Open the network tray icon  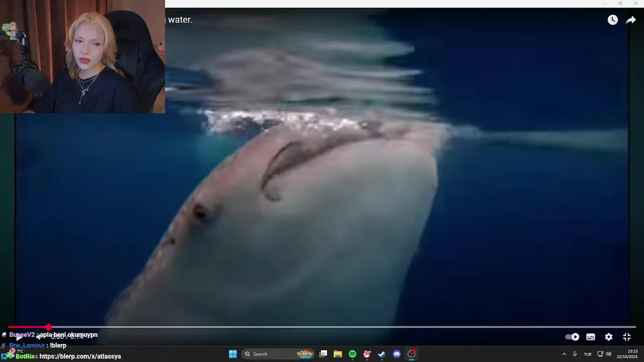(600, 354)
